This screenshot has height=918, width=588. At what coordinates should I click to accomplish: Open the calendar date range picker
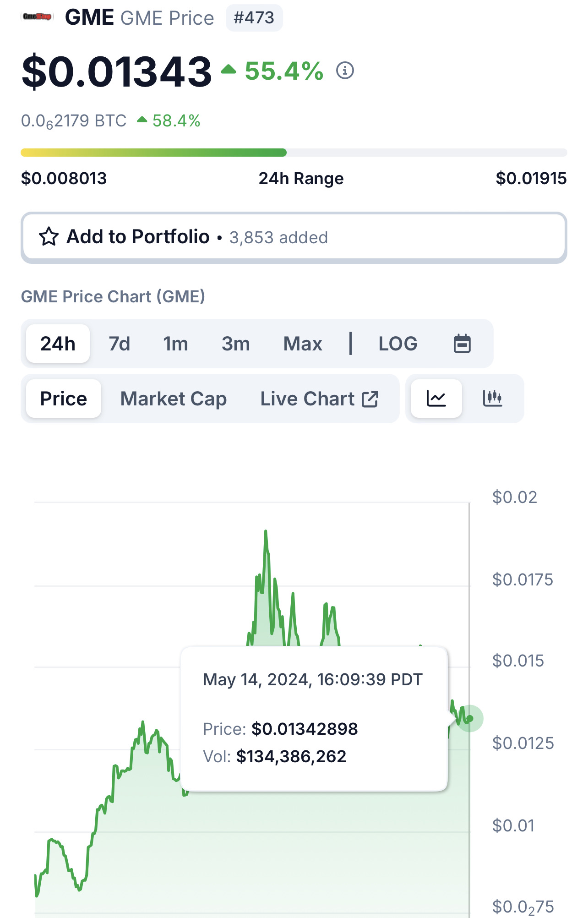pos(462,344)
